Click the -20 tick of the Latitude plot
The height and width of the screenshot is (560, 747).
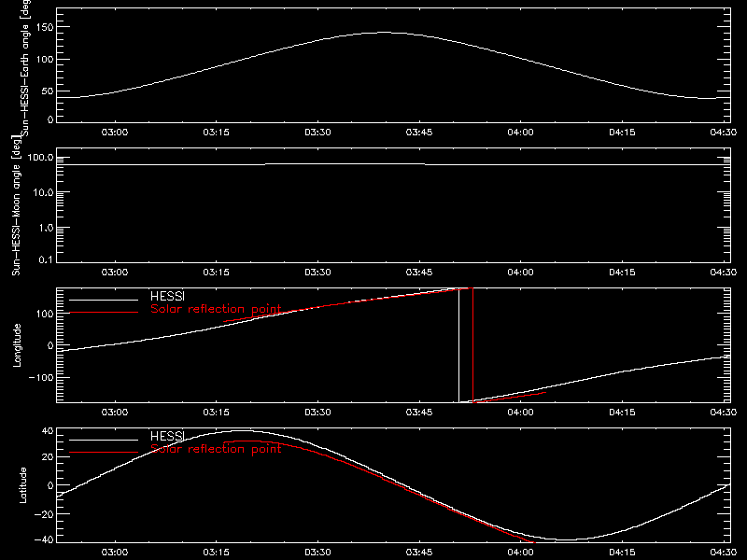click(44, 514)
